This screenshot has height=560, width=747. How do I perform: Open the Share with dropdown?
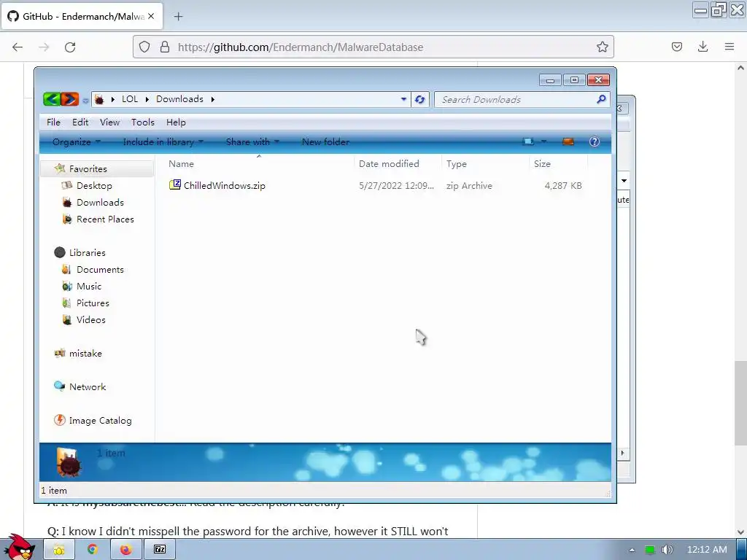click(x=252, y=142)
